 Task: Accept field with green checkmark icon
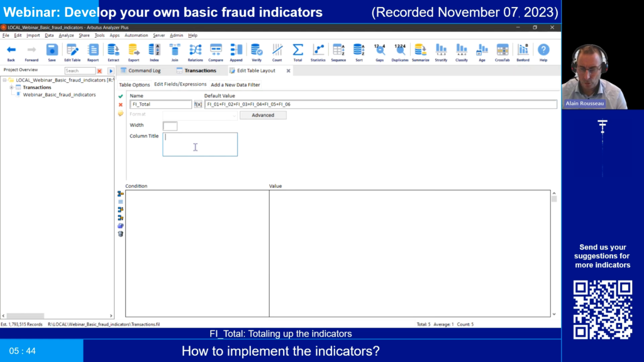coord(121,96)
